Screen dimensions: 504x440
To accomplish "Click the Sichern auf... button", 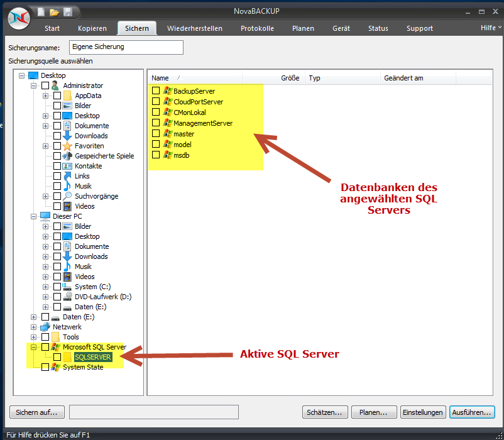I will pyautogui.click(x=37, y=412).
